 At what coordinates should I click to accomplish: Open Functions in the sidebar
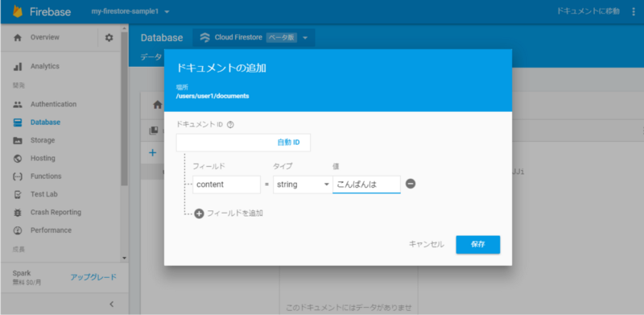(x=46, y=176)
